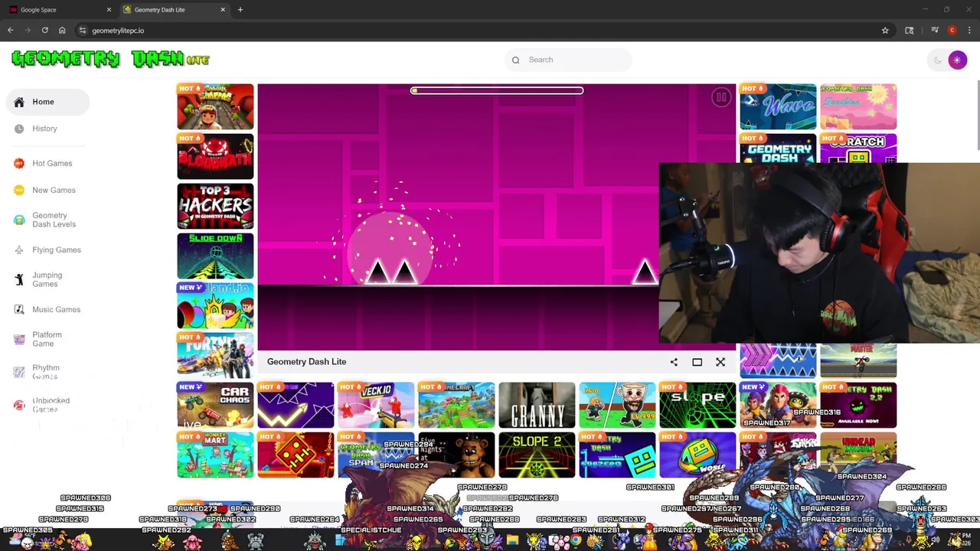Open the Platform Game category
Screen dimensions: 980x551
point(47,339)
